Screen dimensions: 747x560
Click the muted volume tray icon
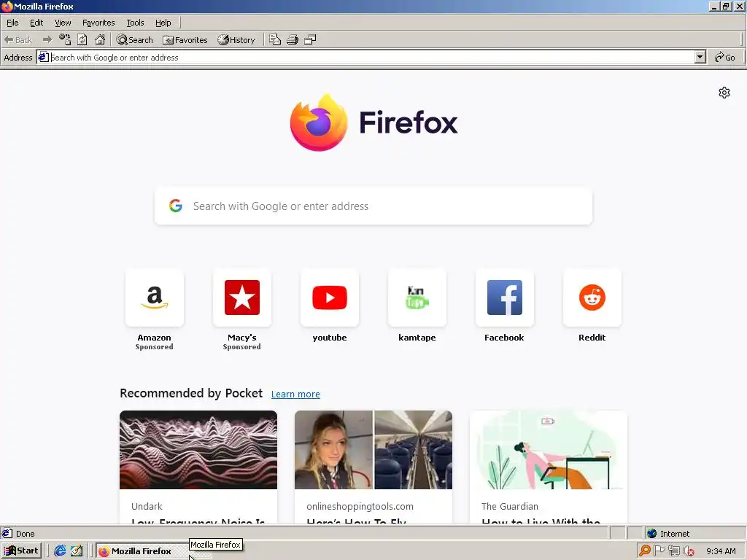tap(688, 551)
